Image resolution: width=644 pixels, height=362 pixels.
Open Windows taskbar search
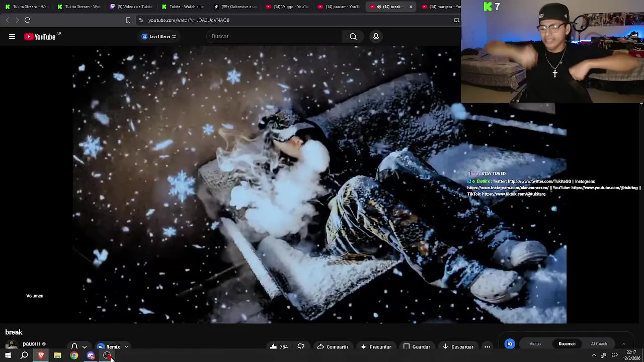click(x=24, y=355)
